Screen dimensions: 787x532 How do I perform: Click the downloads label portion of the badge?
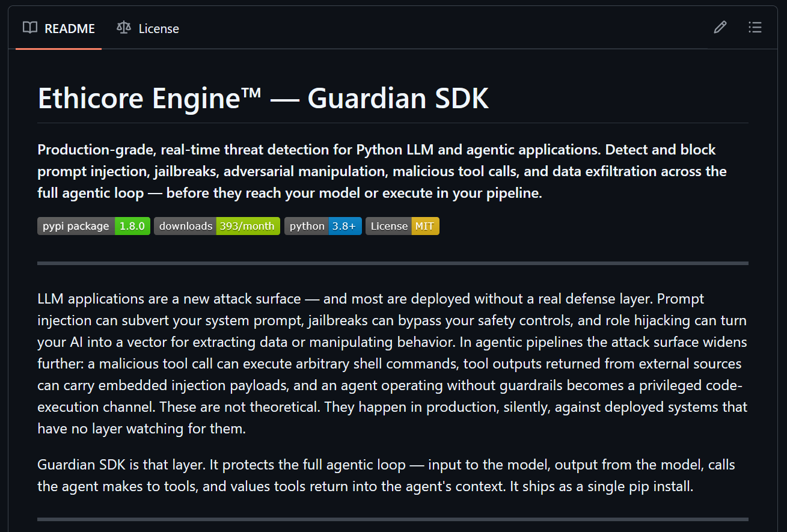(185, 226)
